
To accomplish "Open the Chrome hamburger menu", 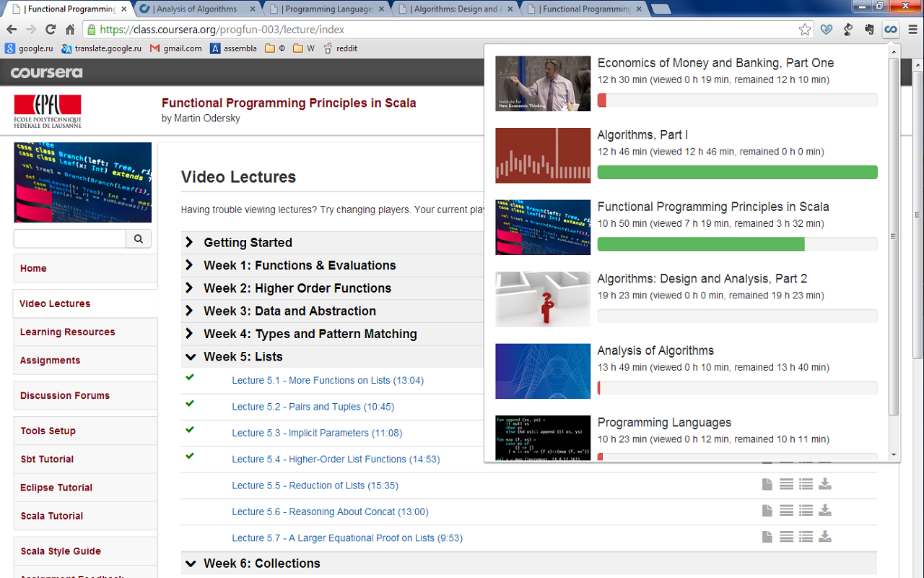I will tap(913, 30).
